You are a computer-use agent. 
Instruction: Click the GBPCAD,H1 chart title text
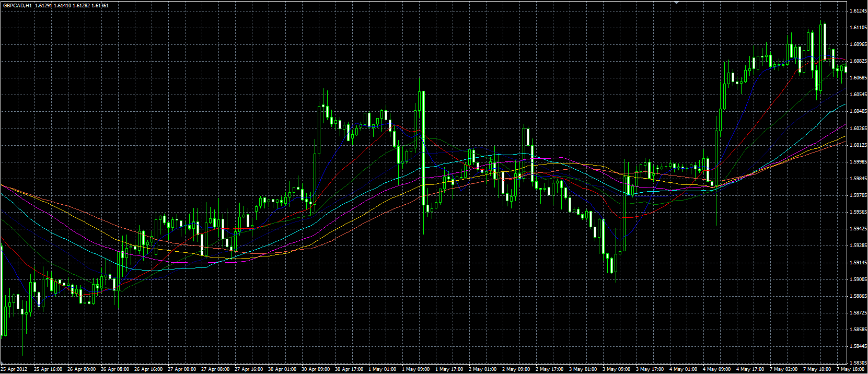pyautogui.click(x=17, y=5)
